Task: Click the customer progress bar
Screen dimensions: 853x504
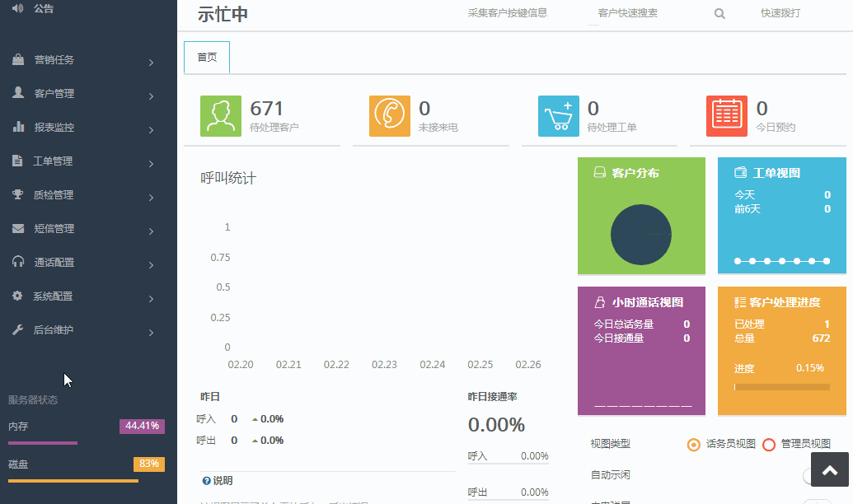Action: click(782, 387)
